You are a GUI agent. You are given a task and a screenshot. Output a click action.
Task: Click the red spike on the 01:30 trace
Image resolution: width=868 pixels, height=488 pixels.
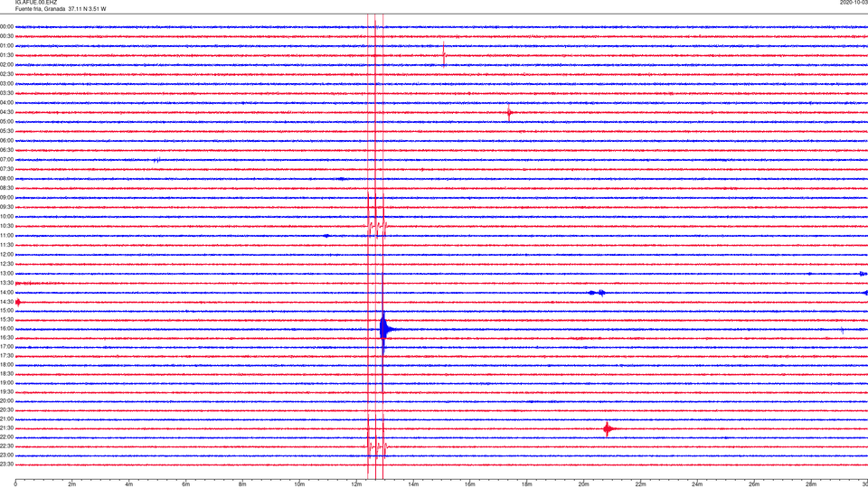coord(444,55)
